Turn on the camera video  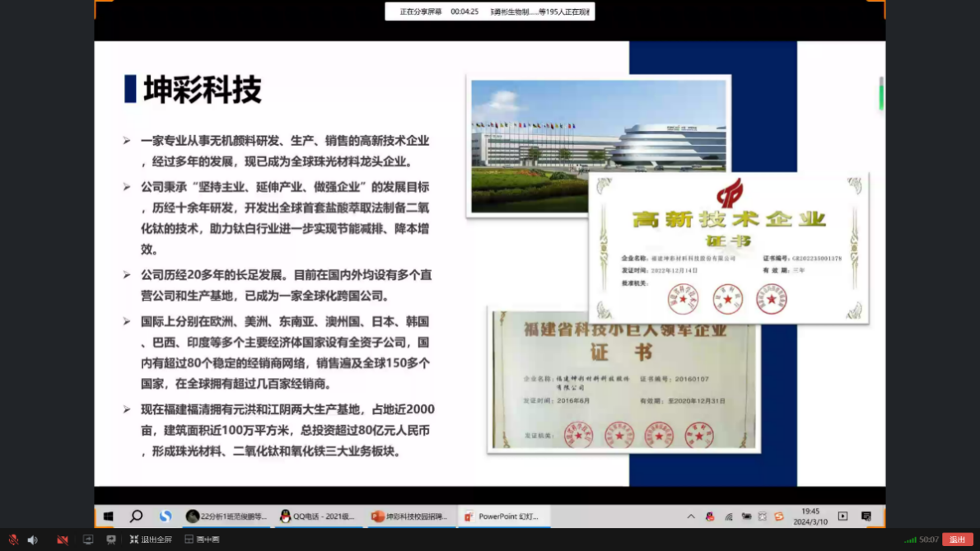[x=63, y=539]
